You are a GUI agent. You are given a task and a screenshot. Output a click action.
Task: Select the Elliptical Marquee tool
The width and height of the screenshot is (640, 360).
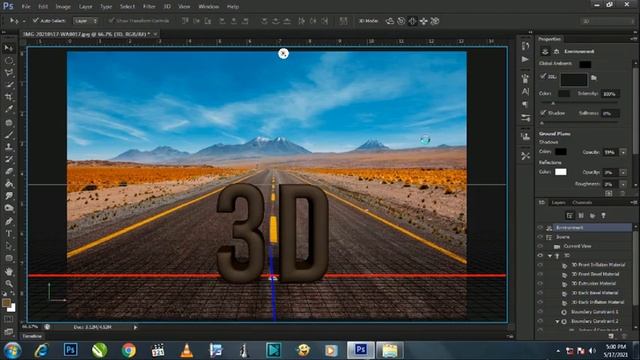(9, 60)
